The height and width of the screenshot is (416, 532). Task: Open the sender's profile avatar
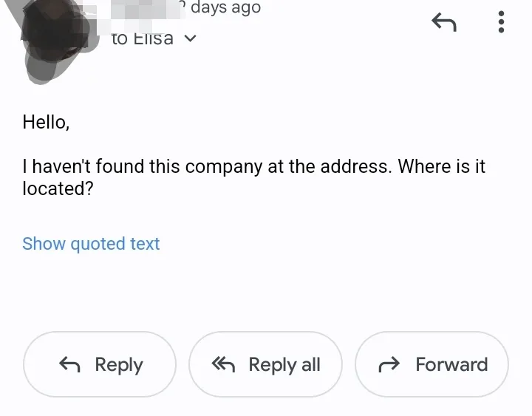pyautogui.click(x=56, y=39)
